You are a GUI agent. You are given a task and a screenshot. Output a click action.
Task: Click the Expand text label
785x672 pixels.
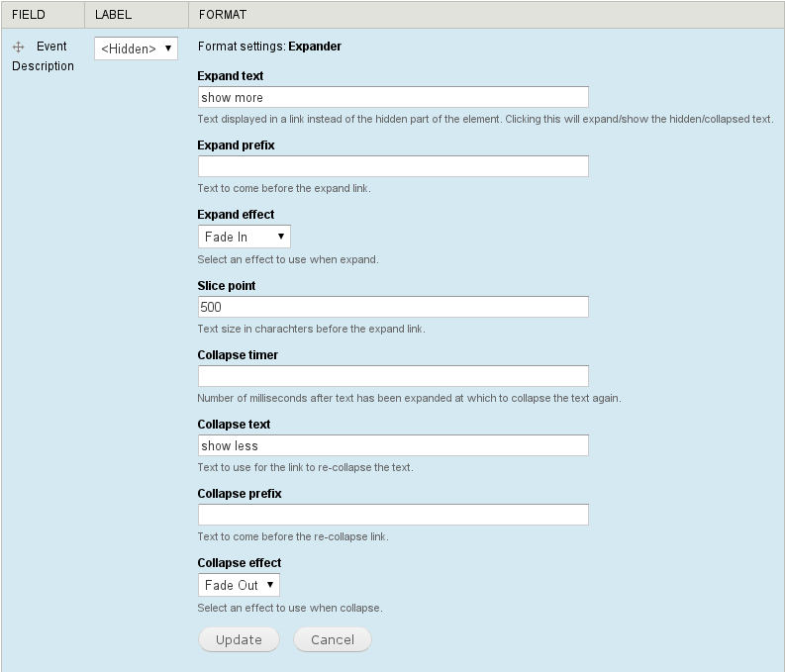click(231, 76)
